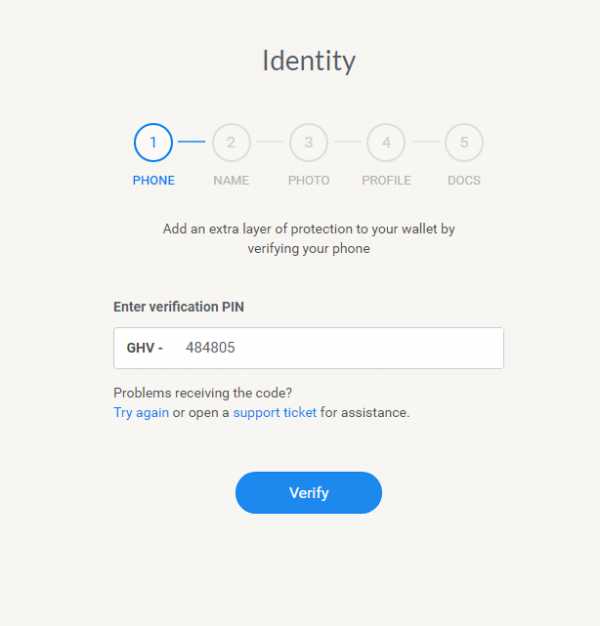Click the Try again link
Image resolution: width=600 pixels, height=626 pixels.
(141, 412)
